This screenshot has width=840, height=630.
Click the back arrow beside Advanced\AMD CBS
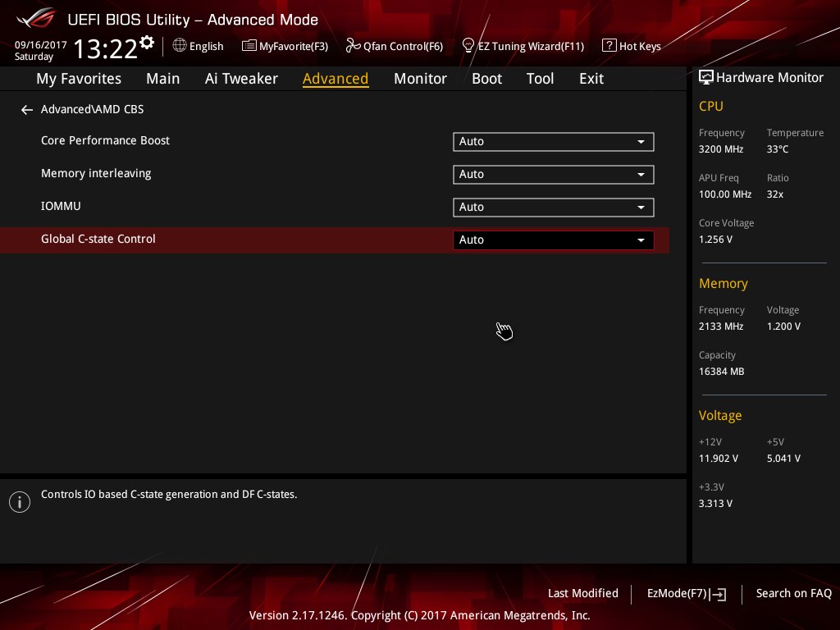tap(27, 110)
